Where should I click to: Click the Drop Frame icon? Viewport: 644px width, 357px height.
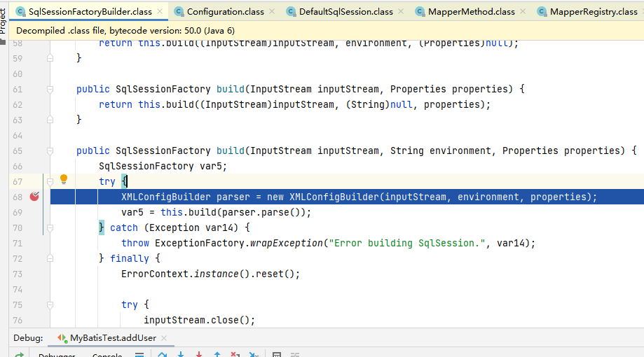235,354
